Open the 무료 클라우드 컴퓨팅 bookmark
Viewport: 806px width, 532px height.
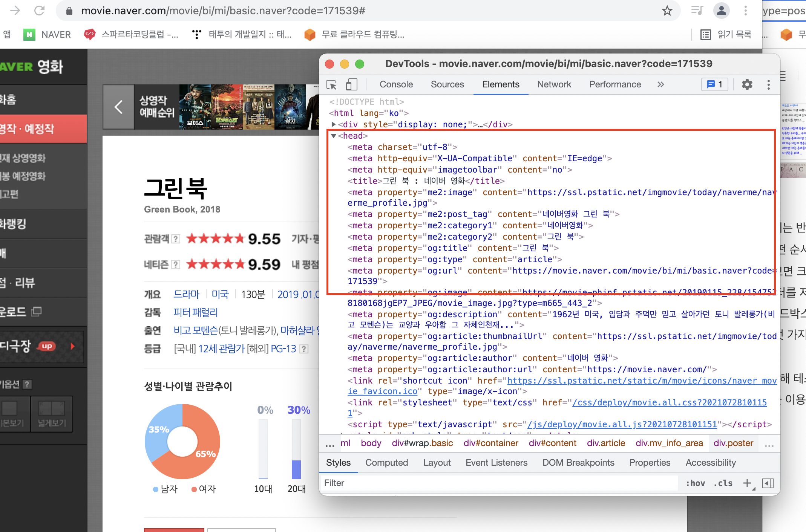tap(354, 35)
